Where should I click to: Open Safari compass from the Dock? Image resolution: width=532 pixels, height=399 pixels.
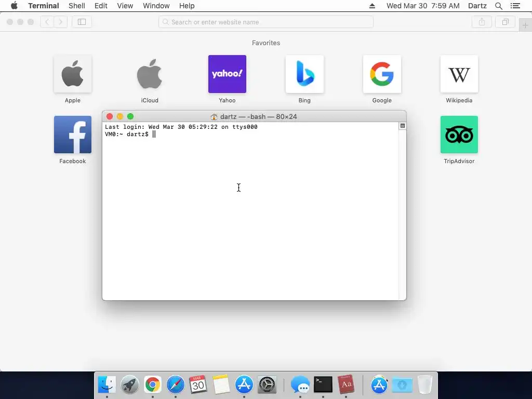(176, 384)
